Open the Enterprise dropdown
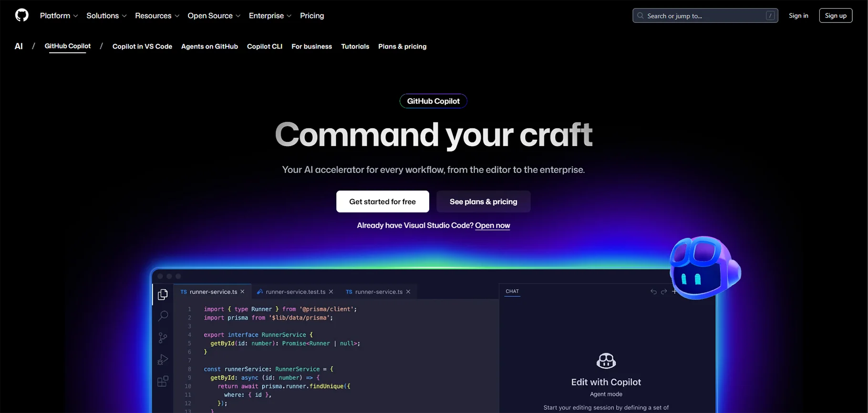 (270, 16)
